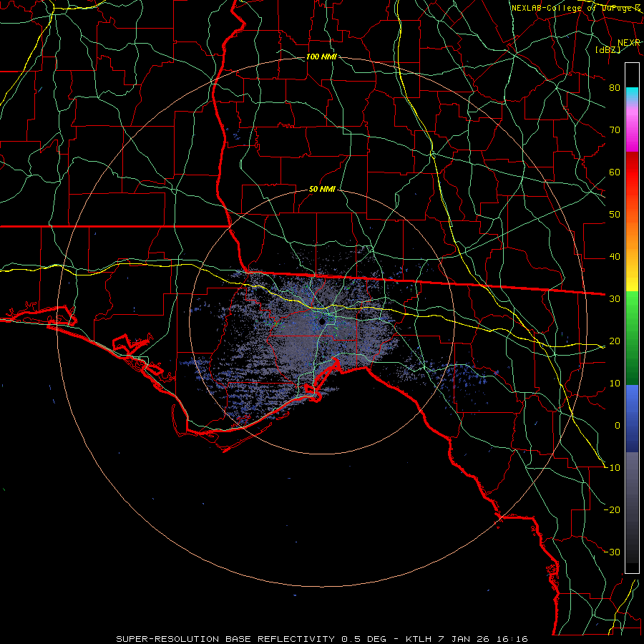This screenshot has height=644, width=644.
Task: Click the "SUPER-RESOLUTION BASE REFLECTIVITY" caption text
Action: pos(225,639)
